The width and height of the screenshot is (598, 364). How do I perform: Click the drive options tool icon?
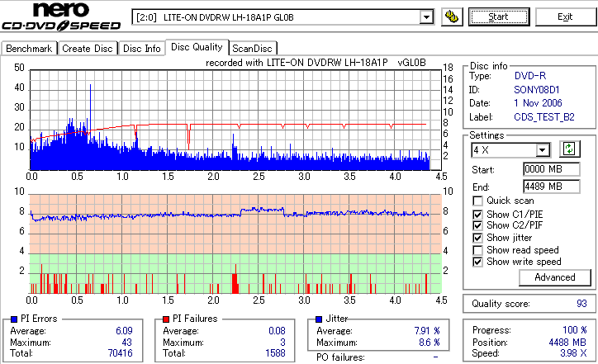(x=452, y=17)
